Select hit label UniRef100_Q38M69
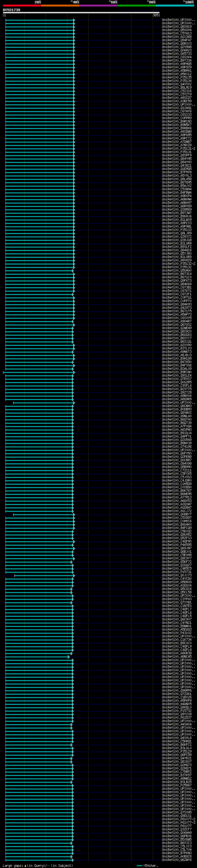 point(177,210)
